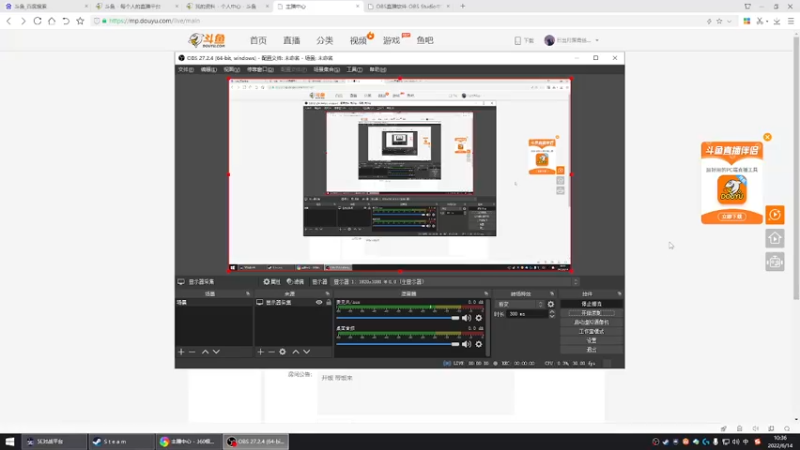Screen dimensions: 800x450
Task: Move the scene down in the Scenes panel
Action: coord(216,352)
